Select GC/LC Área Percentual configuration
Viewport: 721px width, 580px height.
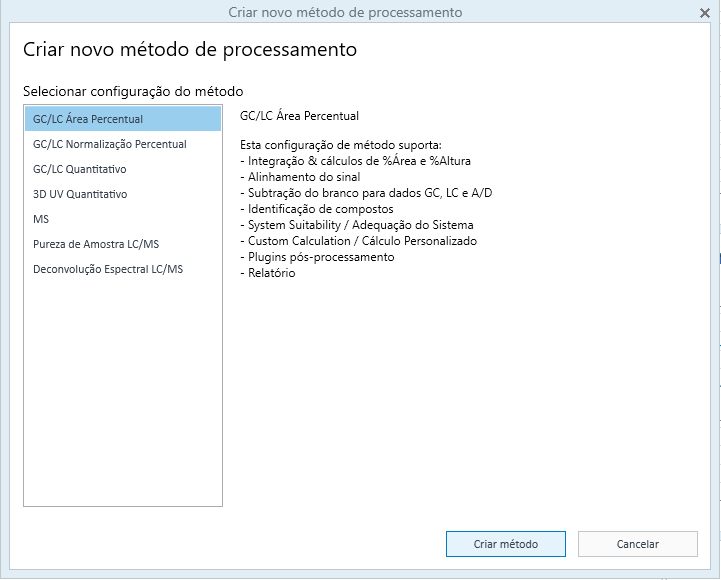click(123, 119)
